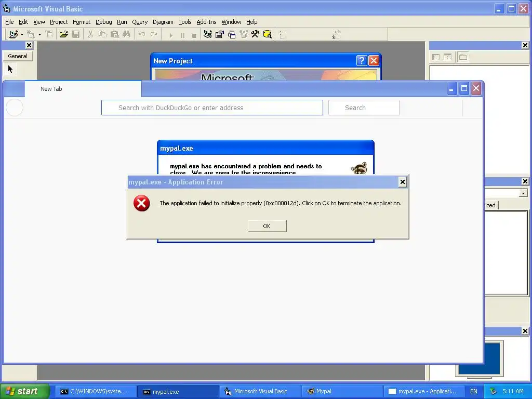The image size is (532, 399).
Task: Click the Add Form toolbar icon
Action: [x=31, y=35]
